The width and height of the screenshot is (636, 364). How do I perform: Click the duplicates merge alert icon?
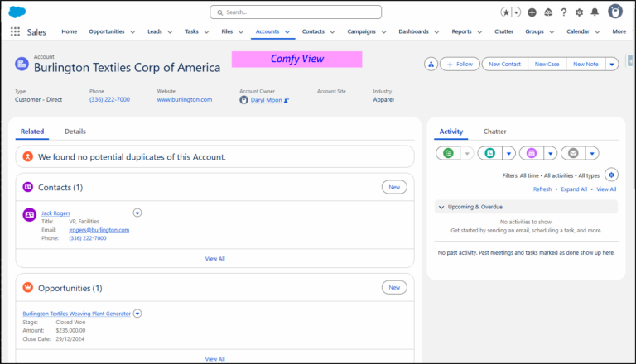point(27,156)
